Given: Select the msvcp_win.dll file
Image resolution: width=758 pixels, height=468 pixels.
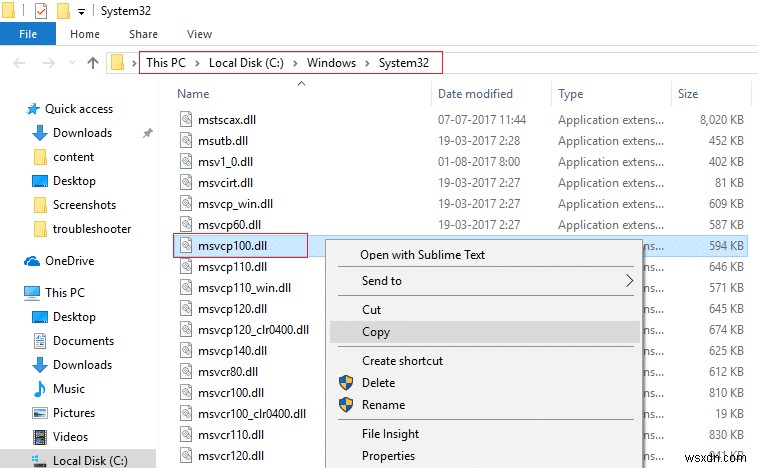Looking at the screenshot, I should 235,204.
